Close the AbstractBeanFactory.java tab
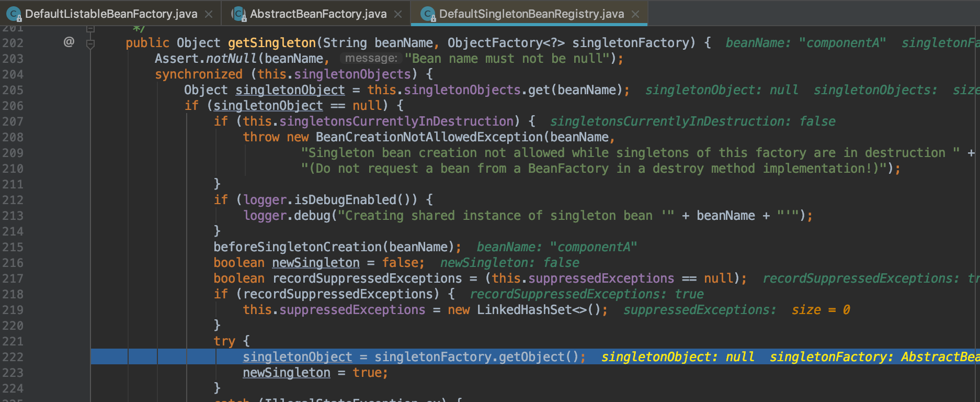 point(398,14)
